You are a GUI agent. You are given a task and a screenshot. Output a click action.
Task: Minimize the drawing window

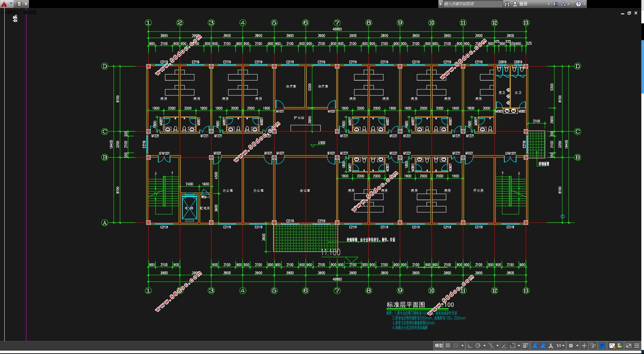623,13
